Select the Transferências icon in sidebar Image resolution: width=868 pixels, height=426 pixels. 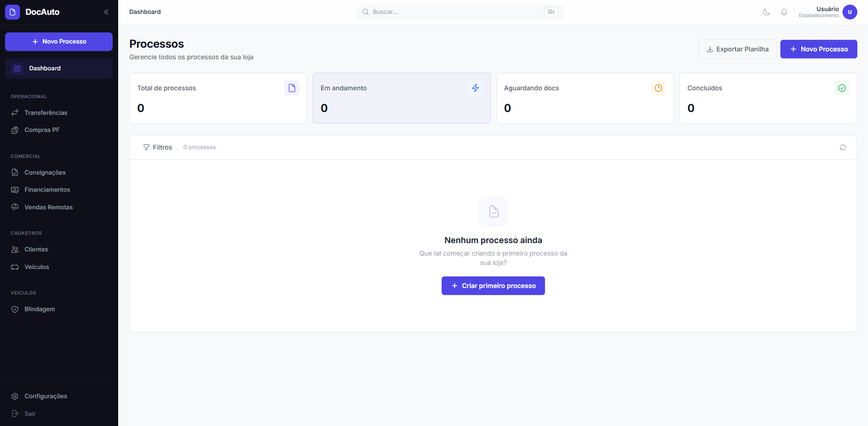[15, 113]
